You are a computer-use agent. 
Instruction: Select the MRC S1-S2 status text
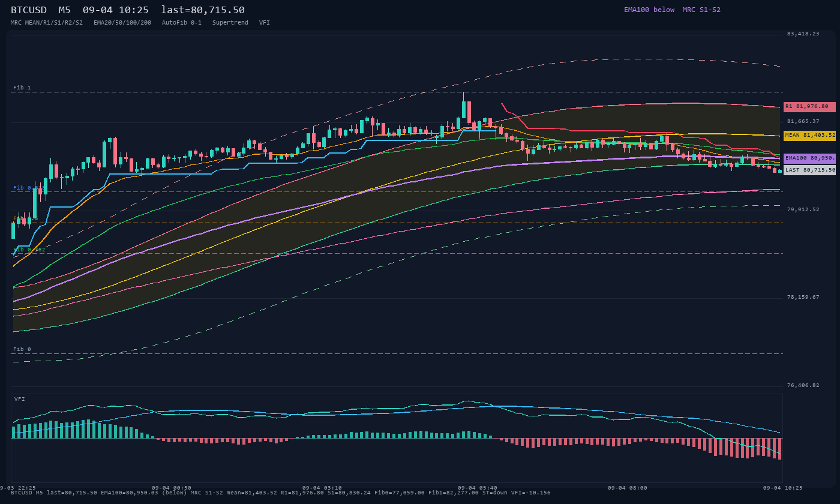point(701,10)
